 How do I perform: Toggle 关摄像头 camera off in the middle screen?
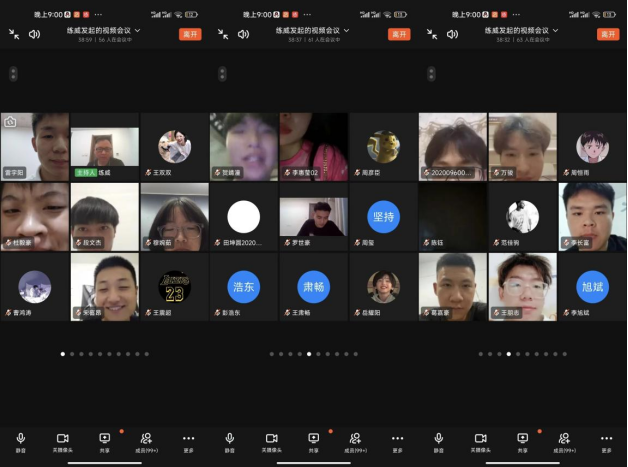(x=271, y=441)
